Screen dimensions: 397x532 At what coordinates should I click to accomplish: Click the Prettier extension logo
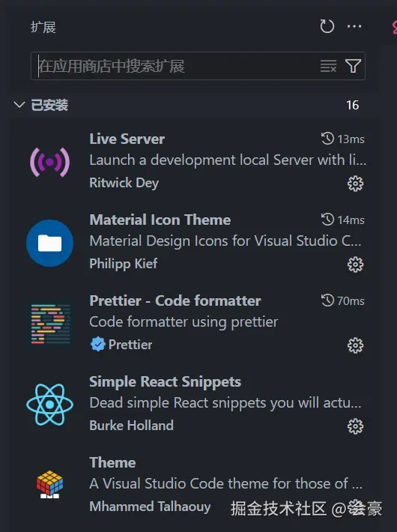(x=50, y=324)
